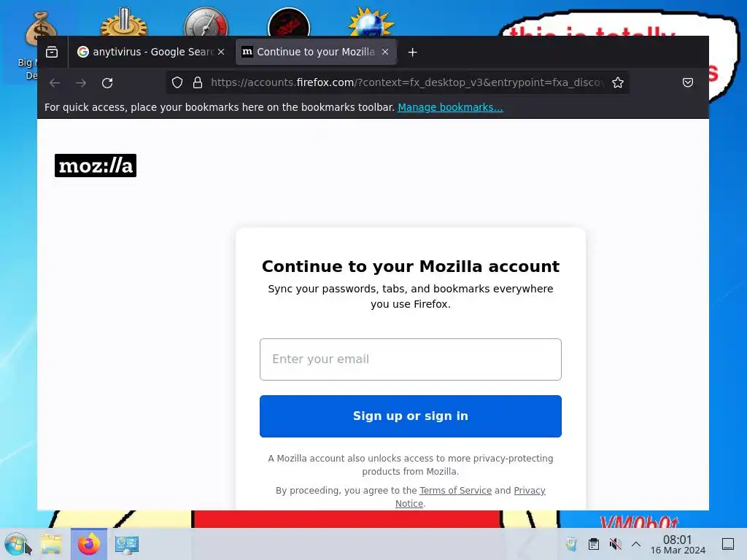Open tracking protection shield panel

177,83
